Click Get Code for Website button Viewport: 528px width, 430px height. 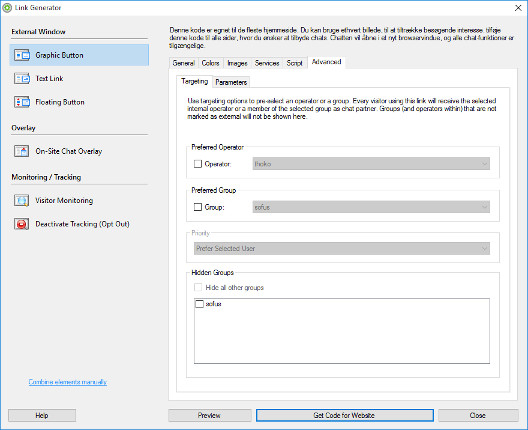click(344, 415)
